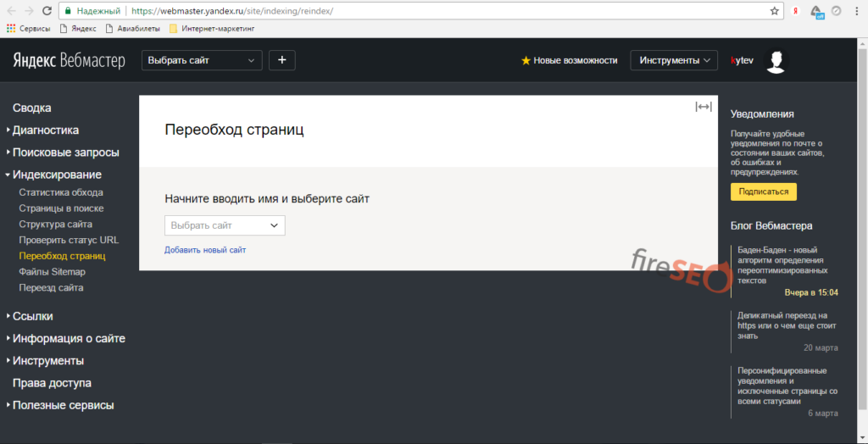Bookmark page with the star icon
This screenshot has width=868, height=444.
774,11
